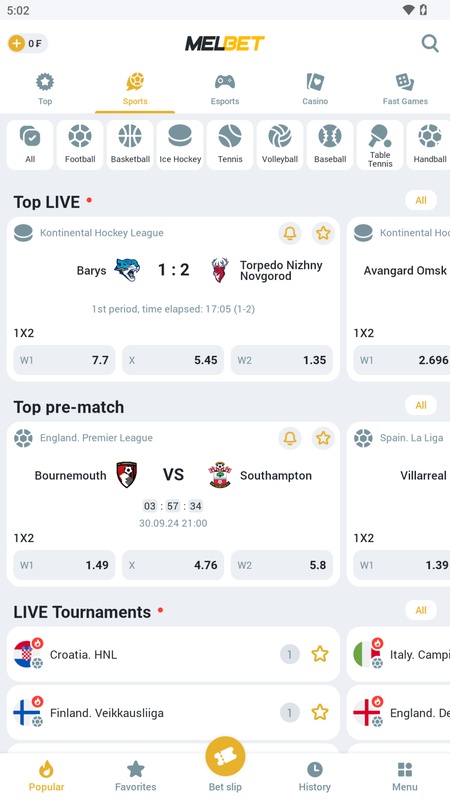Tap the plus deposit balance icon
The height and width of the screenshot is (800, 450).
click(x=16, y=43)
